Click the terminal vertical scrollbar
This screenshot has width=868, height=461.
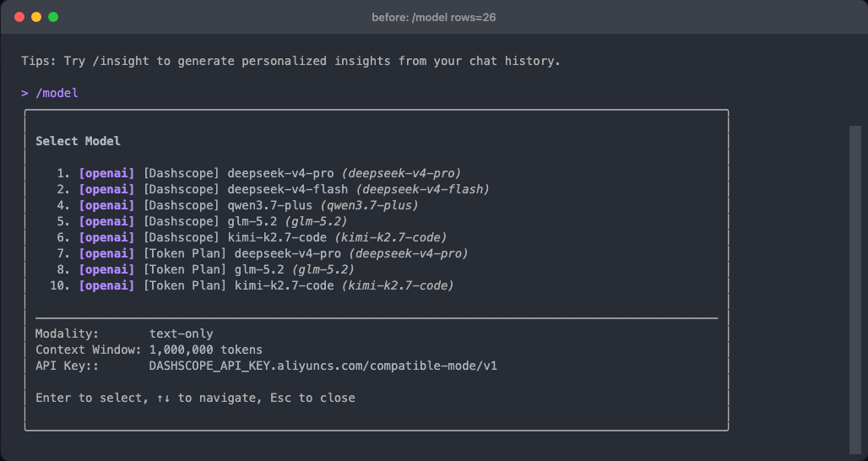click(x=855, y=290)
